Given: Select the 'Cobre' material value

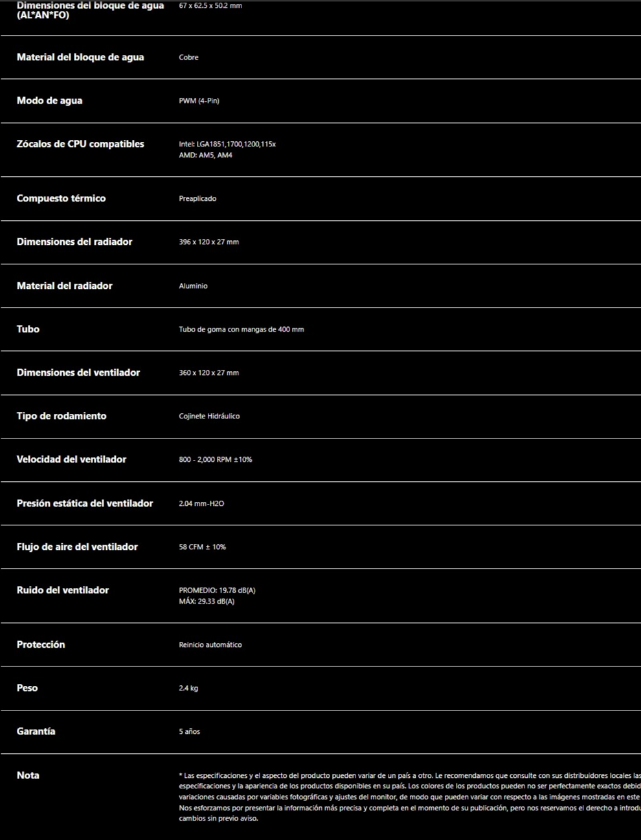Looking at the screenshot, I should pos(188,57).
